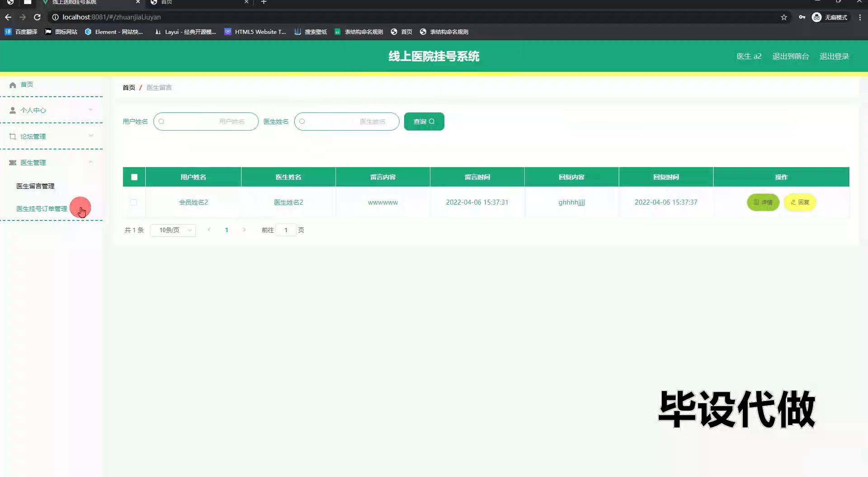Expand the 论坛管理 menu chevron
The width and height of the screenshot is (868, 477).
pyautogui.click(x=91, y=136)
